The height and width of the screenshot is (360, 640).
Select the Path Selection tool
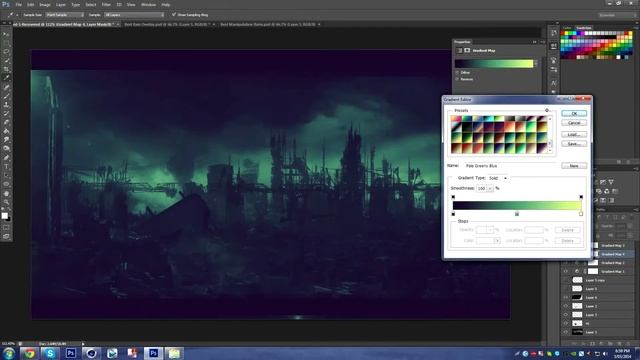tap(6, 175)
